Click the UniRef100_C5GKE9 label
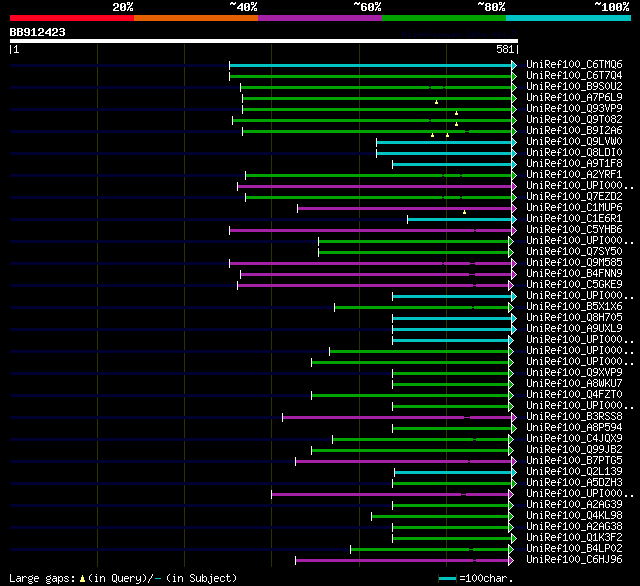The width and height of the screenshot is (640, 586). tap(574, 285)
